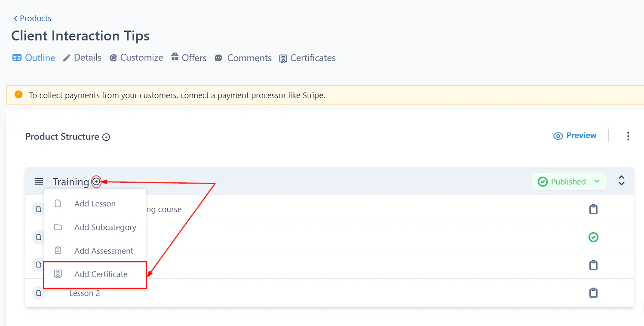Click the drag handle beside Training
The height and width of the screenshot is (326, 644).
pos(39,181)
